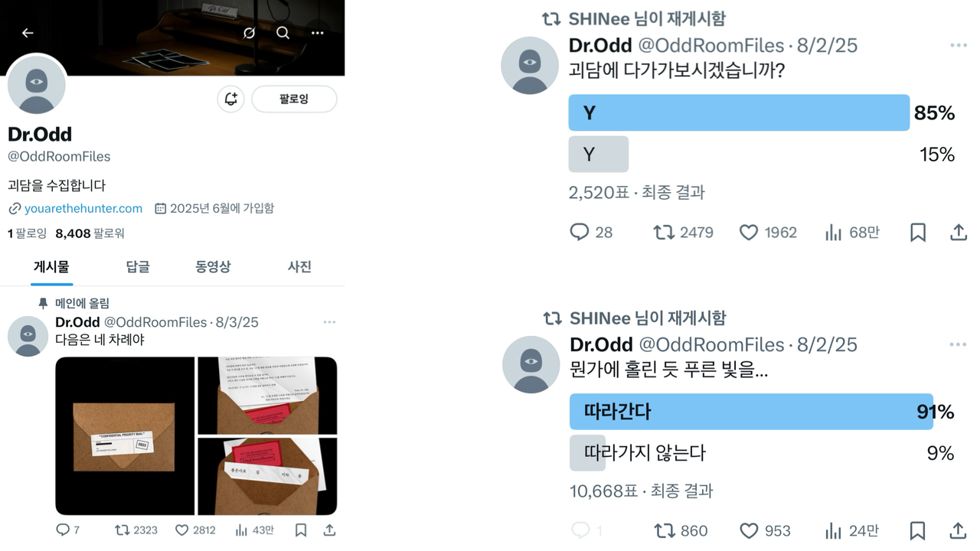The image size is (980, 551).
Task: Open the youarethehunter.com link
Action: click(x=83, y=208)
